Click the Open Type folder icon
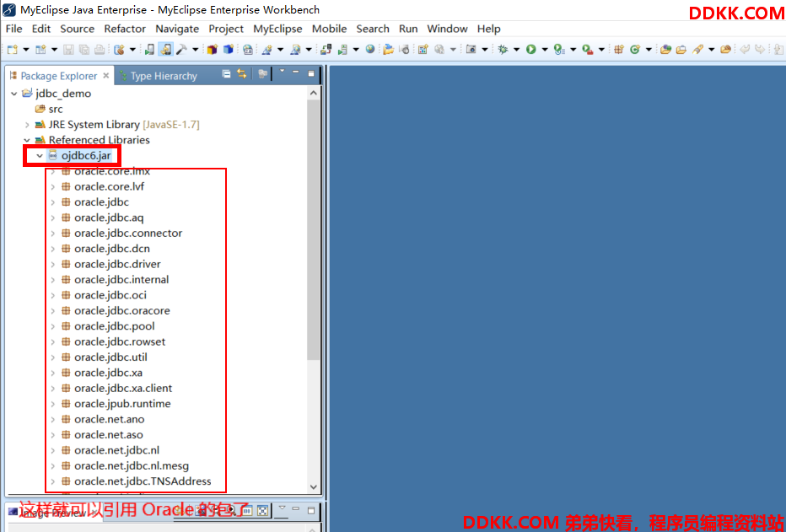 pyautogui.click(x=665, y=49)
